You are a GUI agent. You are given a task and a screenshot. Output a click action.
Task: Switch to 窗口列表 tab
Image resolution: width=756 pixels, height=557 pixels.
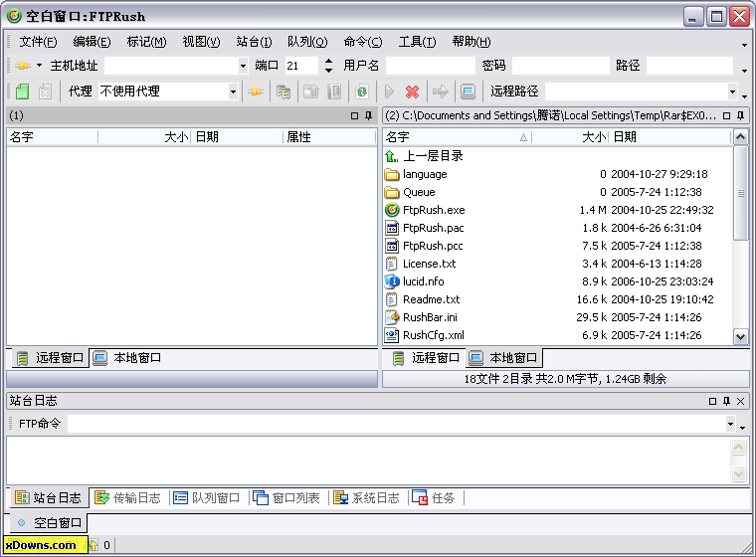tap(286, 497)
